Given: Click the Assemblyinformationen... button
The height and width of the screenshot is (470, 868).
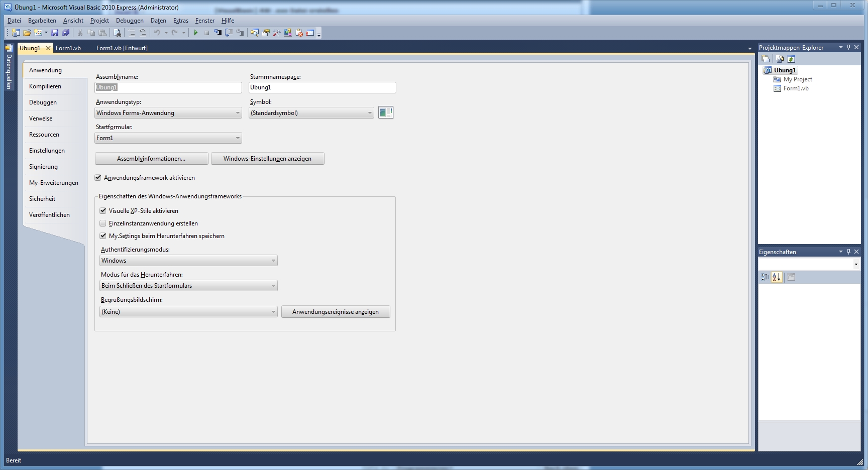Looking at the screenshot, I should point(151,159).
